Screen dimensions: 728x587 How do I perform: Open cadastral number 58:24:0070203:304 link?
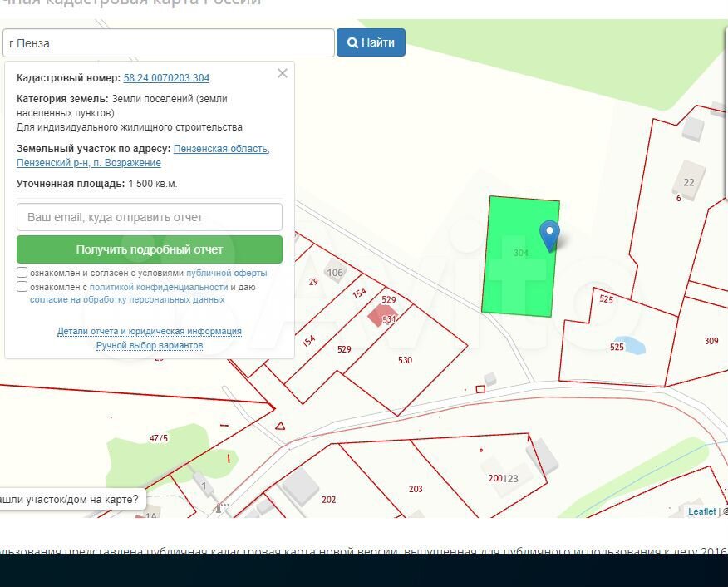coord(166,78)
